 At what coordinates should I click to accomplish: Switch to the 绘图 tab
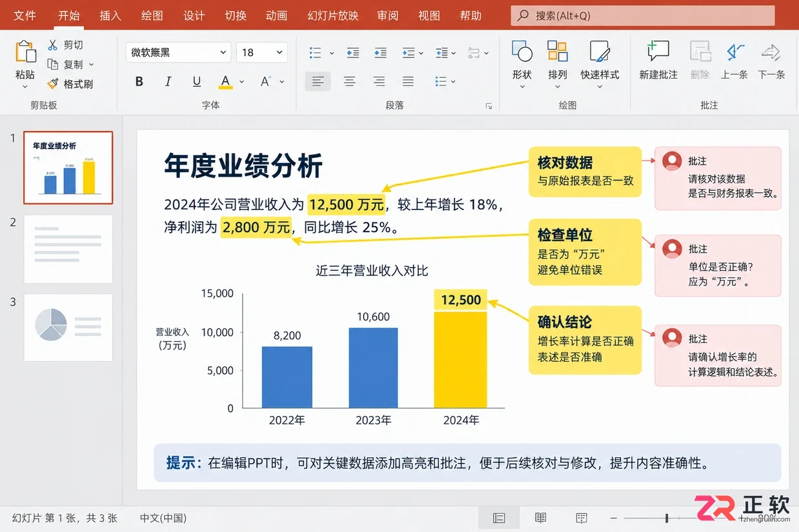tap(152, 15)
